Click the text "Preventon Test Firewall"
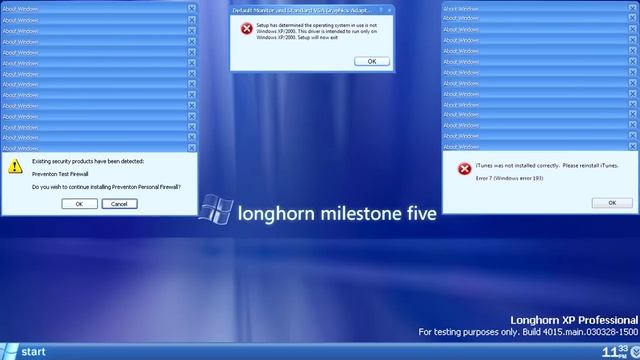The height and width of the screenshot is (360, 640). [60, 174]
